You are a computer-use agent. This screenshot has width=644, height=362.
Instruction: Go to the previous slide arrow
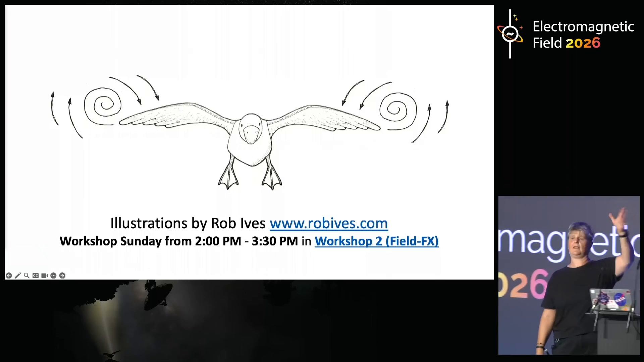coord(9,276)
